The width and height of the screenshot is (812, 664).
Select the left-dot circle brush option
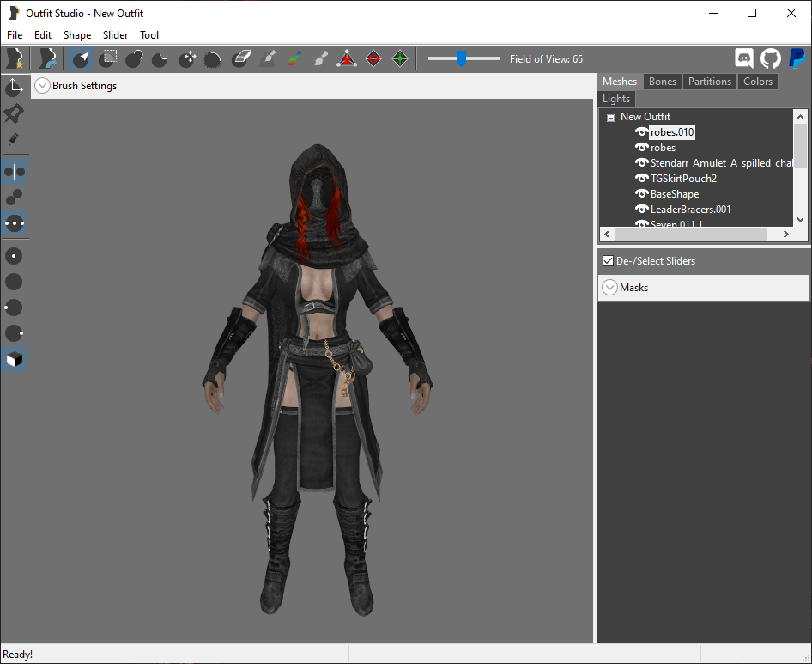tap(14, 308)
